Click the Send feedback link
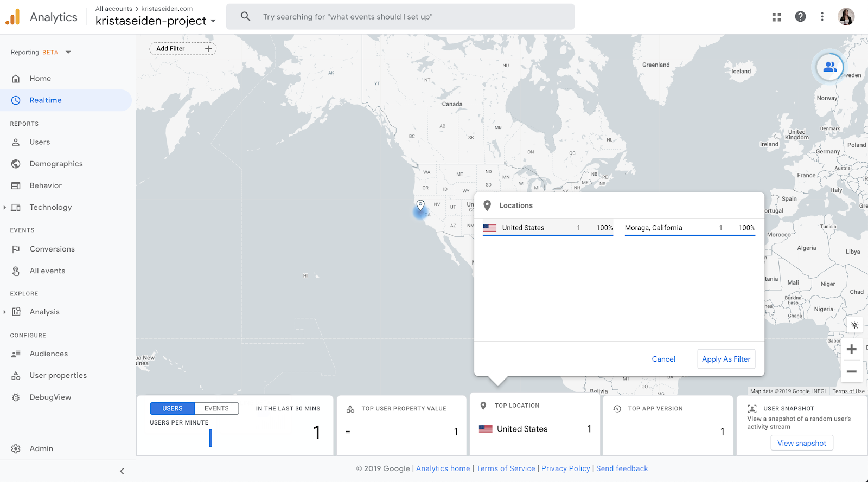Screen dimensions: 868x482 click(622, 468)
